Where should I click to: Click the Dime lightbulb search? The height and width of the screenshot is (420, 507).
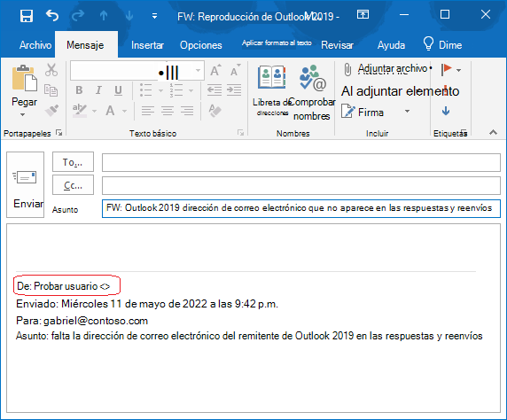pyautogui.click(x=442, y=44)
